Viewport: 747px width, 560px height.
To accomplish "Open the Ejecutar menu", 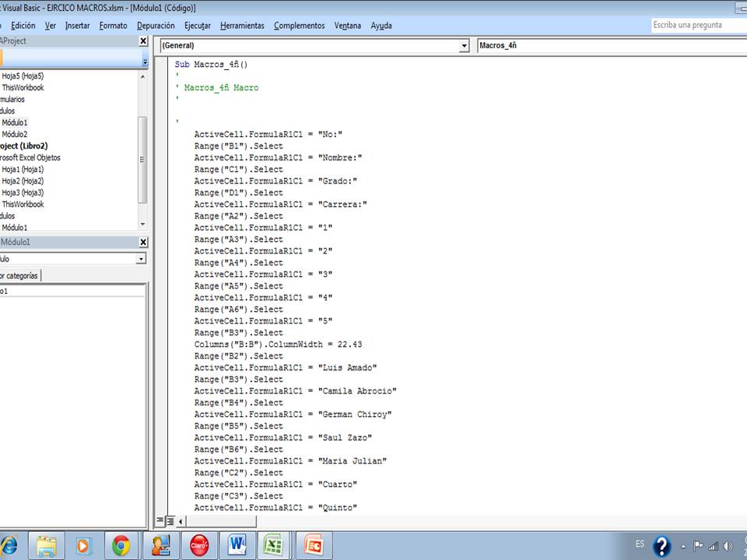I will tap(195, 25).
